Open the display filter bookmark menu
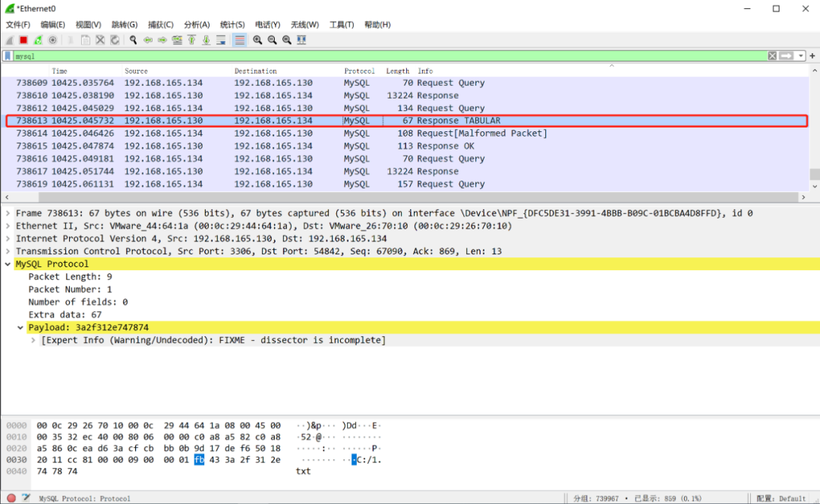Image resolution: width=820 pixels, height=504 pixels. (8, 56)
